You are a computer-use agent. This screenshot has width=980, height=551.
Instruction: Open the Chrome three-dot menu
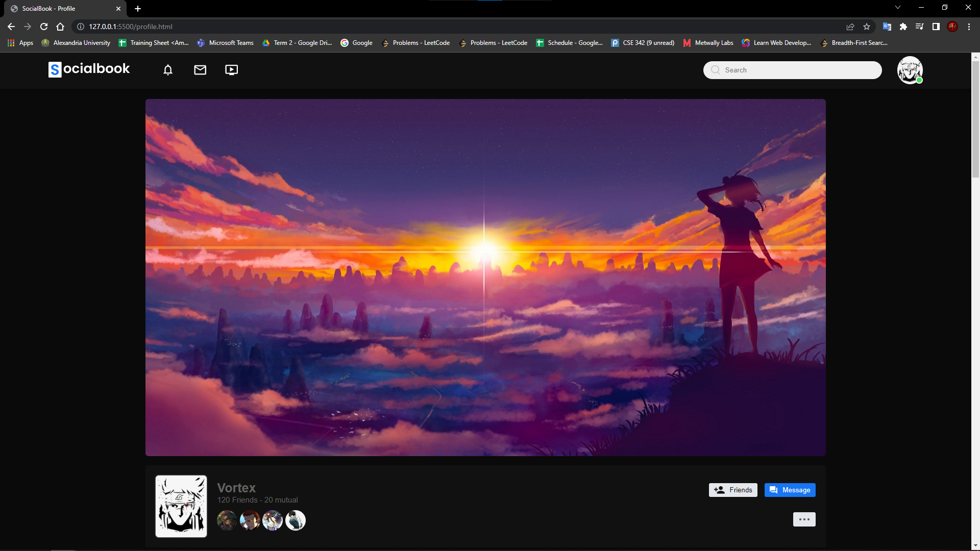click(x=969, y=27)
